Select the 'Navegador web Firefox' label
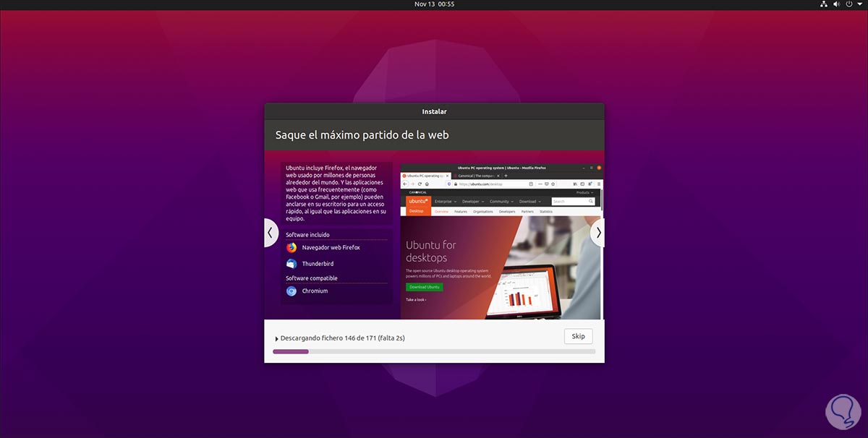 (x=331, y=247)
